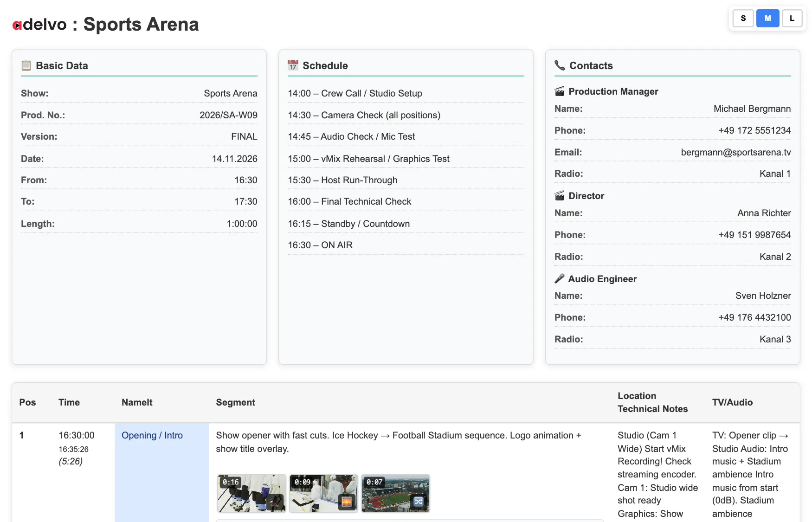The width and height of the screenshot is (812, 522).
Task: Click the Version value FINAL
Action: (244, 136)
